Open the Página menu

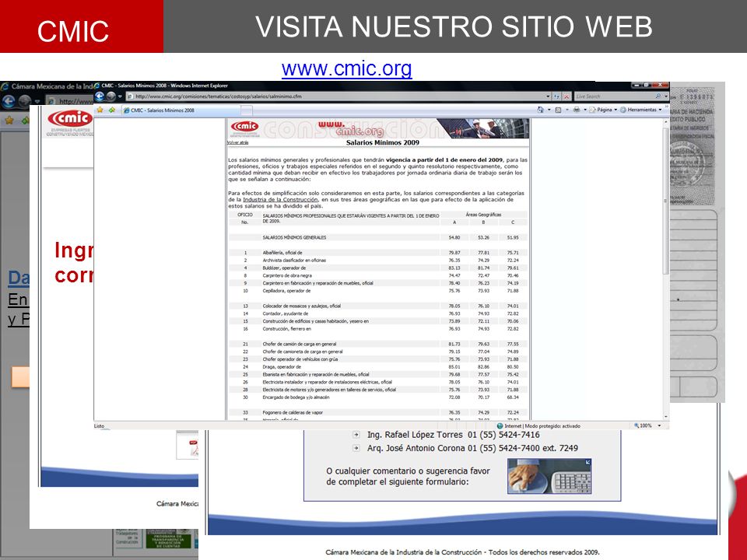tap(603, 110)
